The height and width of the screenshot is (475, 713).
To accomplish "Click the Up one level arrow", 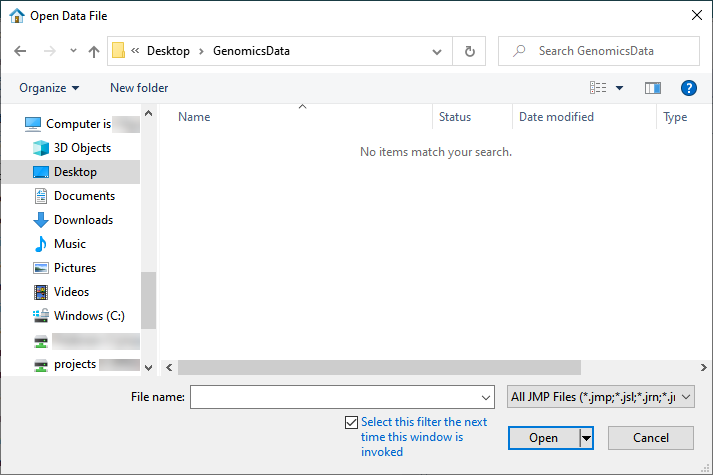I will [x=94, y=51].
